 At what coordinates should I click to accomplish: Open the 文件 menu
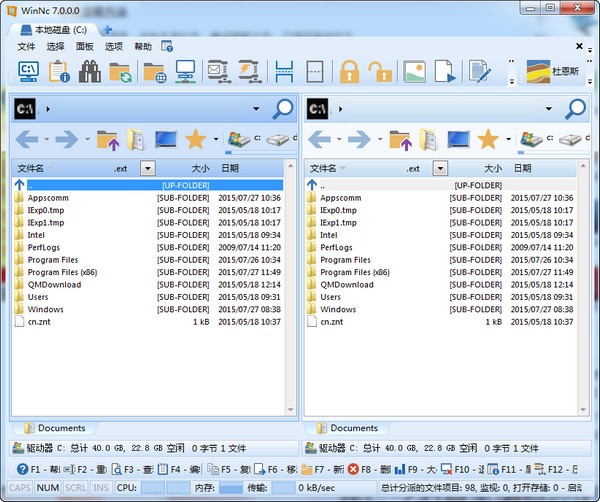pyautogui.click(x=26, y=46)
